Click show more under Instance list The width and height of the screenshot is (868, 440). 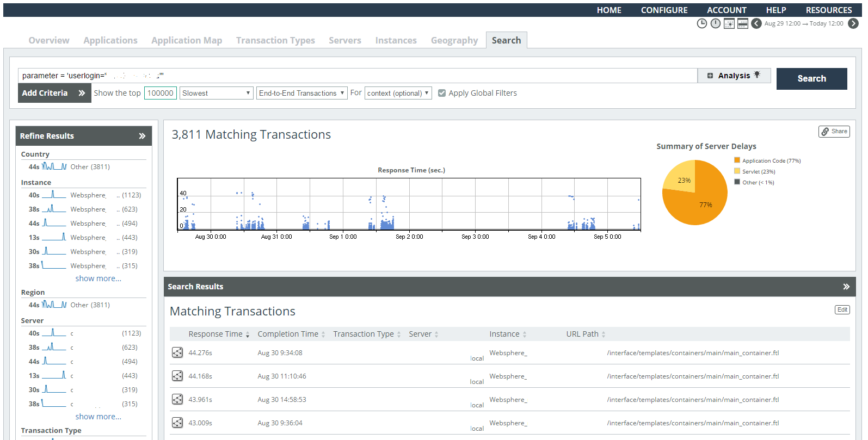(x=99, y=278)
